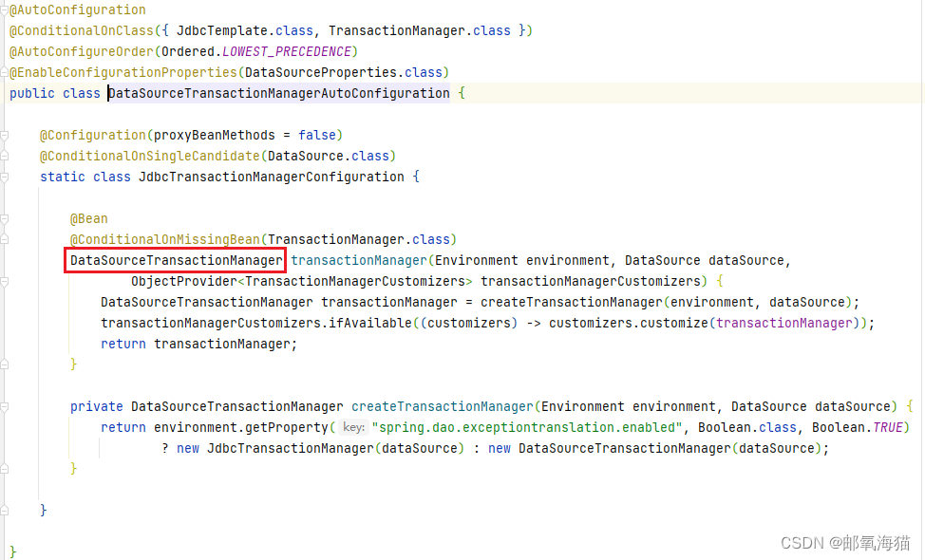Click "spring.dao.exceptiontranslation.enabled" string literal
The height and width of the screenshot is (560, 925).
click(x=527, y=427)
